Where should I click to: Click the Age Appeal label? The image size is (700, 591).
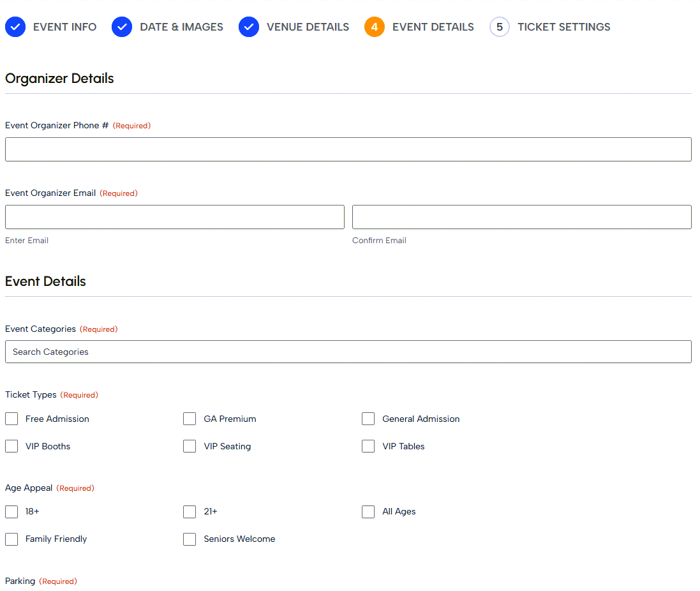(x=29, y=488)
